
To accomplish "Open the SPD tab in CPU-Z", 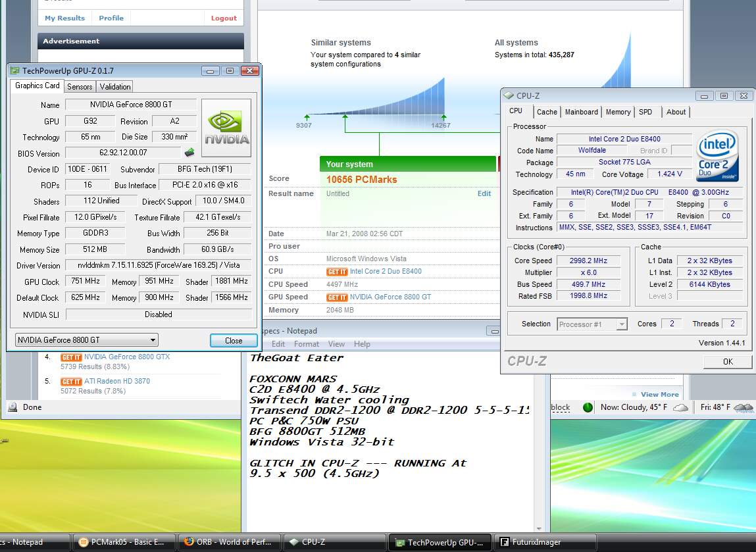I will coord(645,112).
